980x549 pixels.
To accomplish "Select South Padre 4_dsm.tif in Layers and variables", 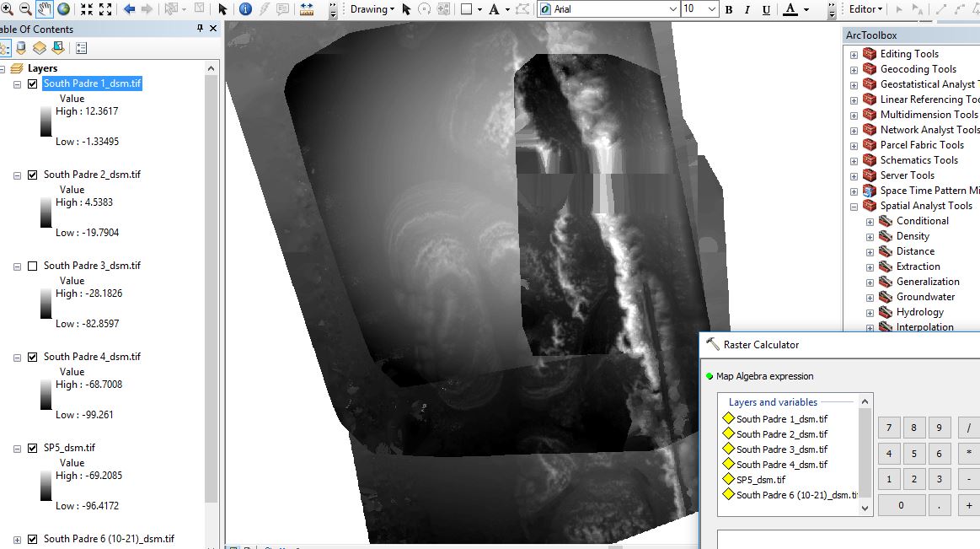I will [x=781, y=465].
